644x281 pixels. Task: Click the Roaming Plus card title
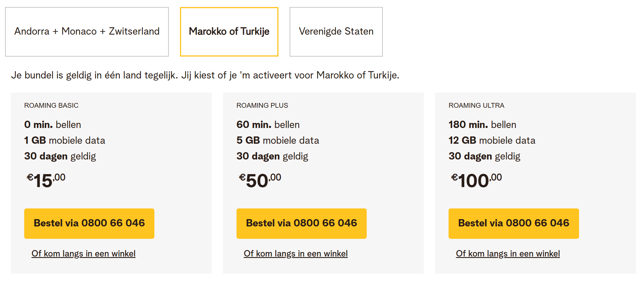coord(262,105)
